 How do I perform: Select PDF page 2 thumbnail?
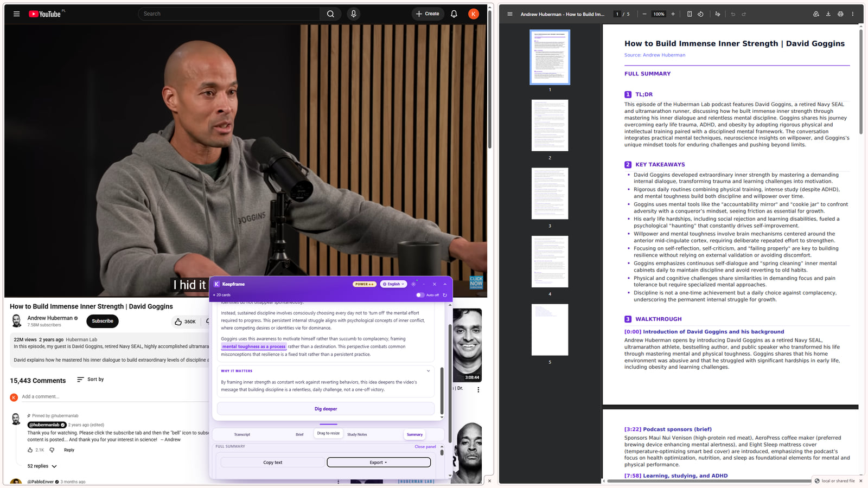550,125
